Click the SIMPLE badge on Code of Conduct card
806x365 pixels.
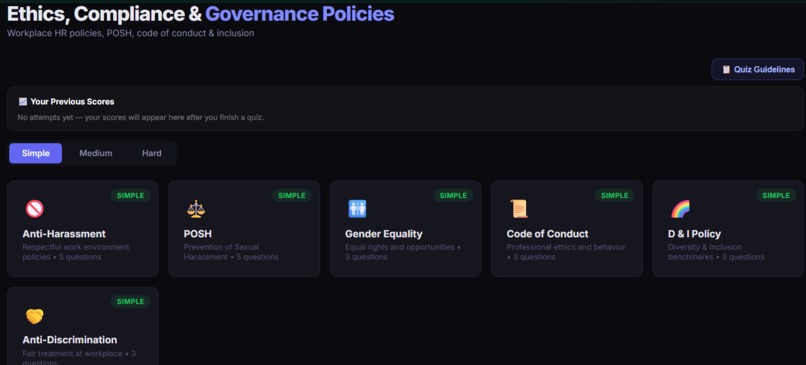coord(615,195)
